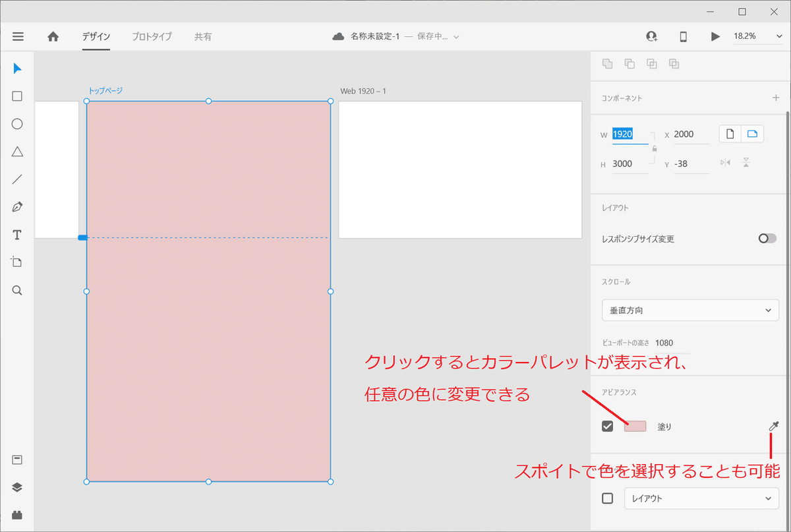Select the Artboard tool
The width and height of the screenshot is (791, 532).
coord(18,262)
